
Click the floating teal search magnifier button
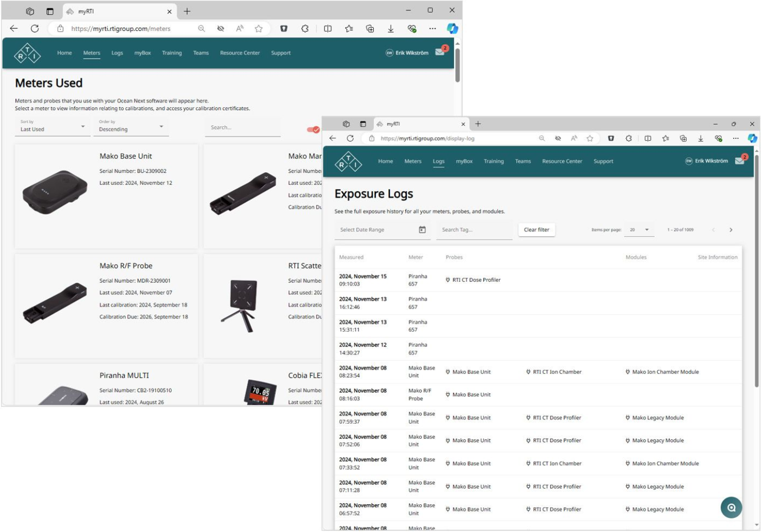pos(731,507)
